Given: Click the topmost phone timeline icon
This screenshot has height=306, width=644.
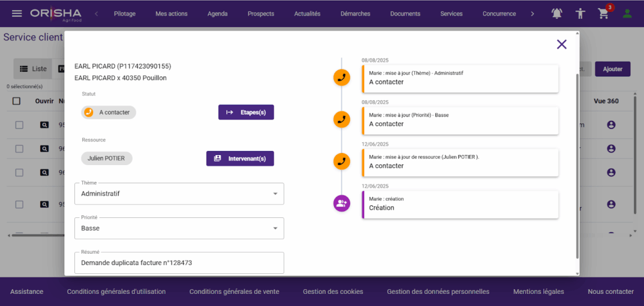Looking at the screenshot, I should coord(341,77).
